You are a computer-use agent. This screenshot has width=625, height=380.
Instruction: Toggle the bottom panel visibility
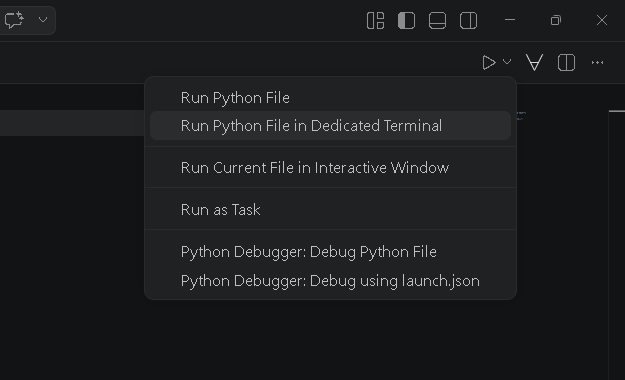pyautogui.click(x=437, y=20)
